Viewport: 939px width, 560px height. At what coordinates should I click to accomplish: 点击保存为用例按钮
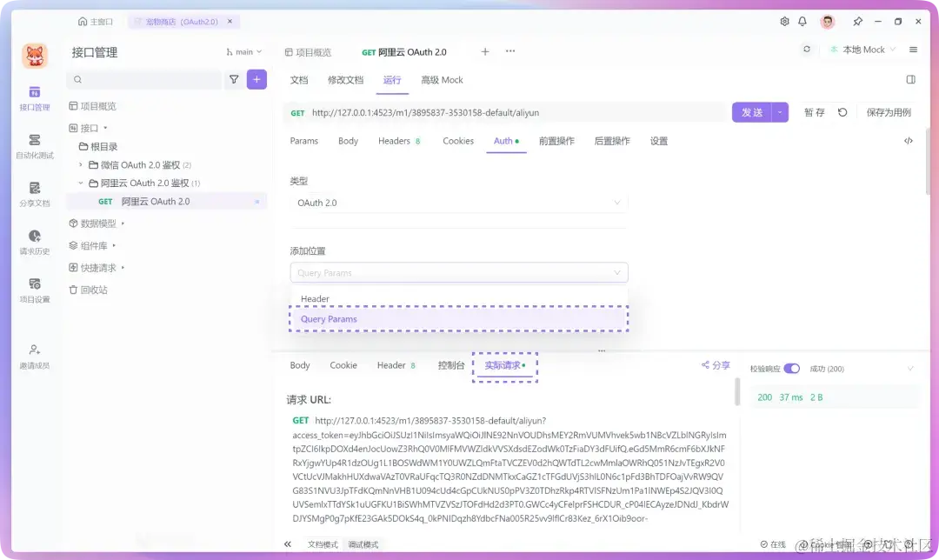click(x=888, y=113)
